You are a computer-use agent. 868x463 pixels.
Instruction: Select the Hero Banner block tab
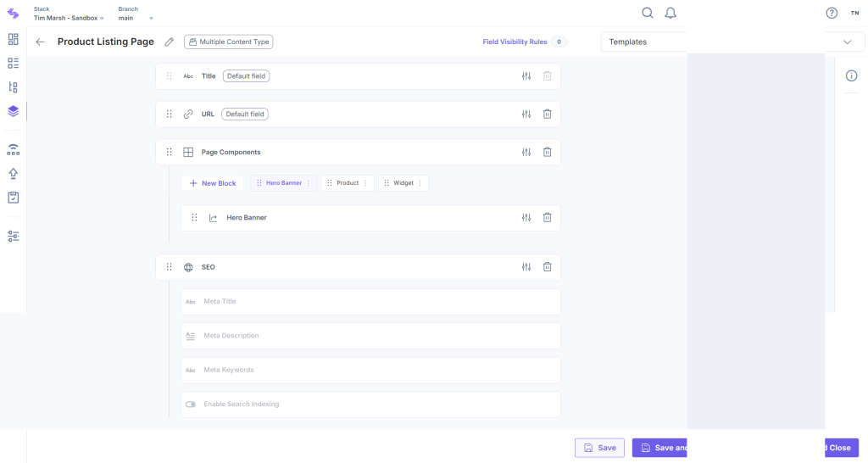click(x=283, y=183)
